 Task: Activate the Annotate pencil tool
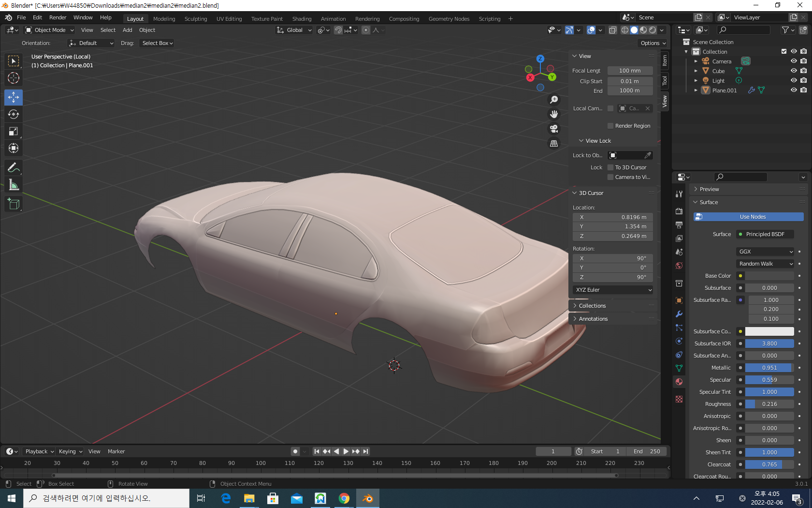click(x=14, y=168)
